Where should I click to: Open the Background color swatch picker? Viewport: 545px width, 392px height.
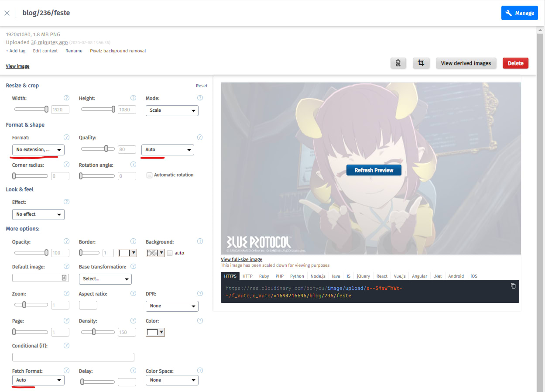pyautogui.click(x=155, y=253)
